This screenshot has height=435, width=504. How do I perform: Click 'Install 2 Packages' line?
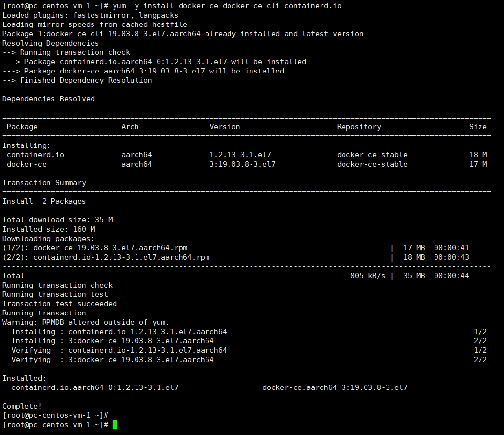coord(44,202)
